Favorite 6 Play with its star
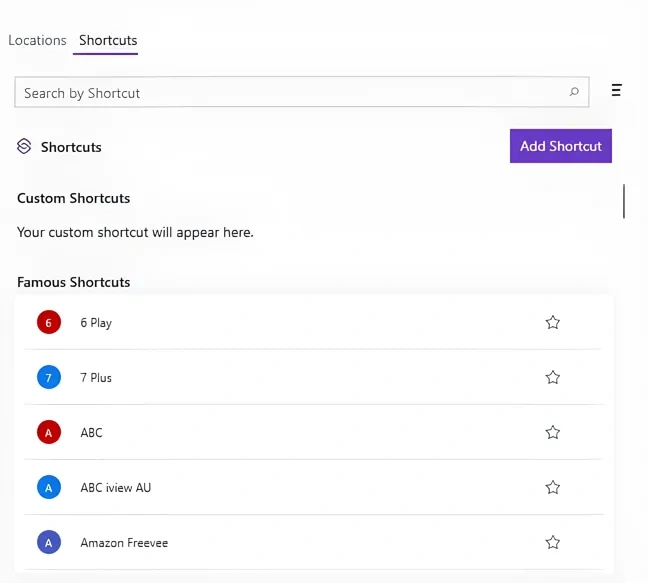Viewport: 648px width, 583px height. coord(553,322)
